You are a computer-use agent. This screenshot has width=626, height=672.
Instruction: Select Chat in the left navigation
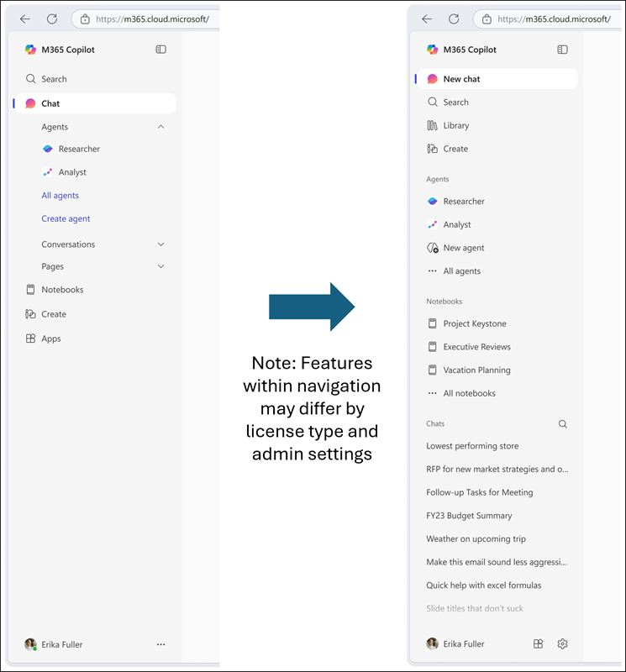[x=95, y=103]
